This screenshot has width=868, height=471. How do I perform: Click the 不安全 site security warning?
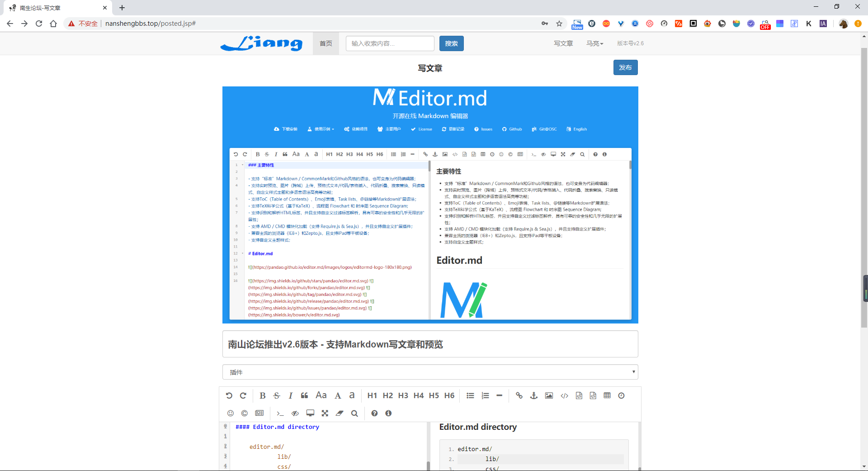point(83,24)
